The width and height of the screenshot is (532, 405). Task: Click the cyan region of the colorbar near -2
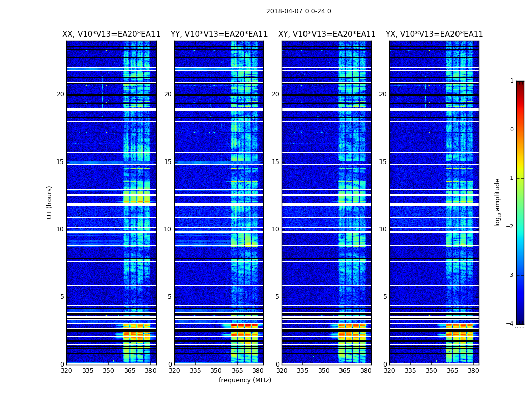tap(520, 226)
